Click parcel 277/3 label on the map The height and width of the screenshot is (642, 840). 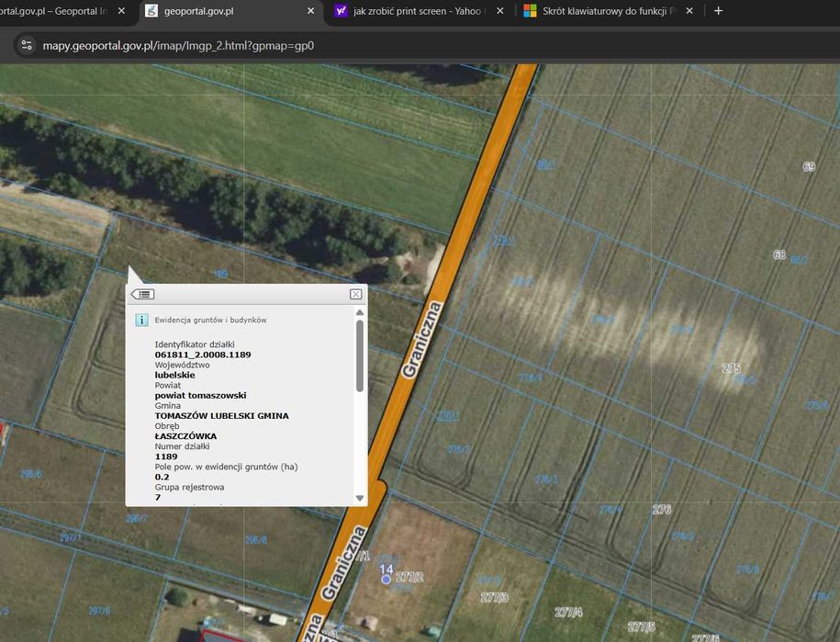tap(494, 596)
